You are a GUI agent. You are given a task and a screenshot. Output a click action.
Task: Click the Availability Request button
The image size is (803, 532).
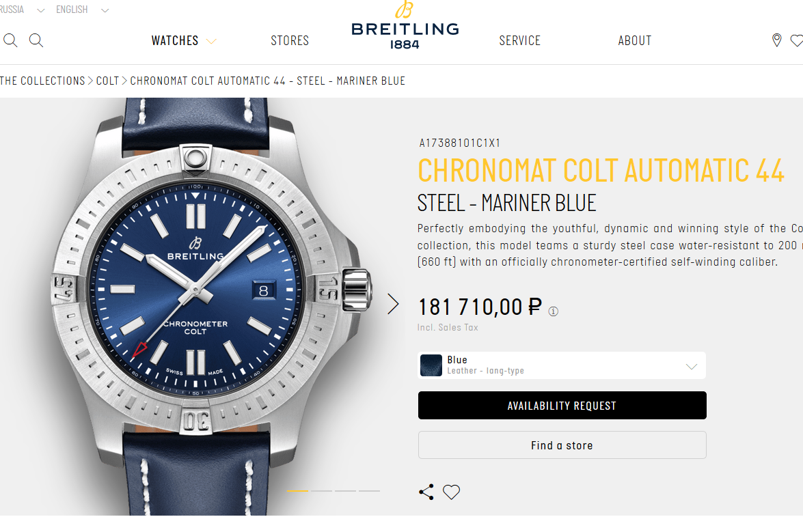[x=562, y=405]
